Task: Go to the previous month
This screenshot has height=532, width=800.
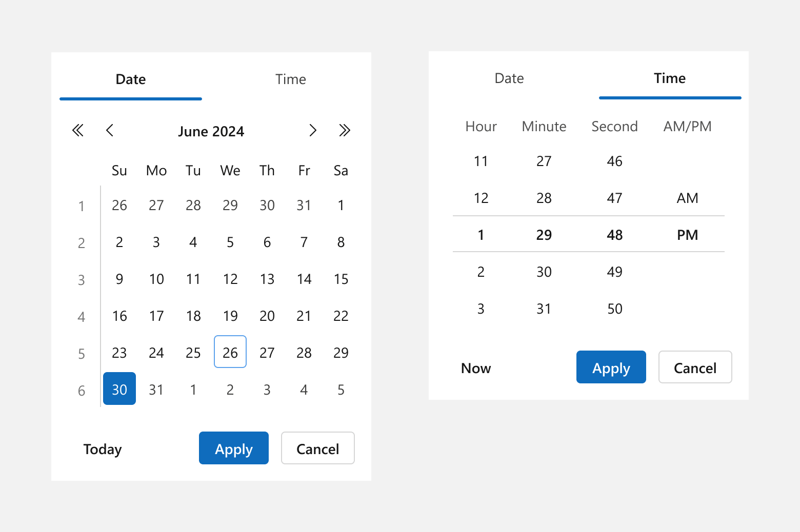Action: 109,131
